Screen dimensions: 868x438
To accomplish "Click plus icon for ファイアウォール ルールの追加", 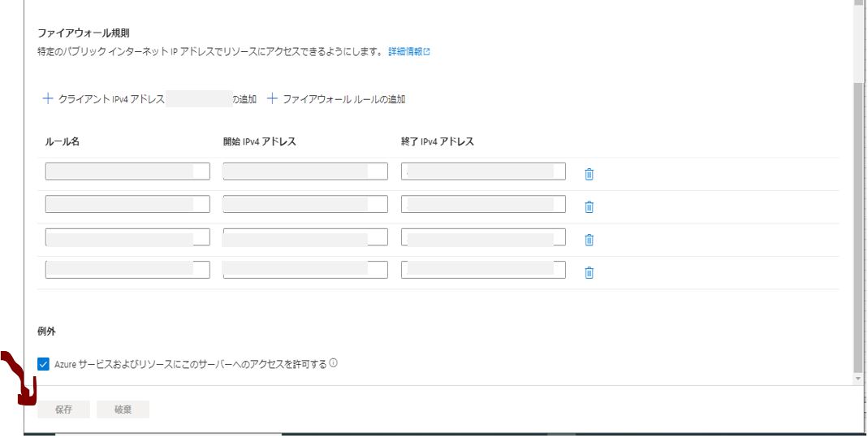I will [x=272, y=99].
